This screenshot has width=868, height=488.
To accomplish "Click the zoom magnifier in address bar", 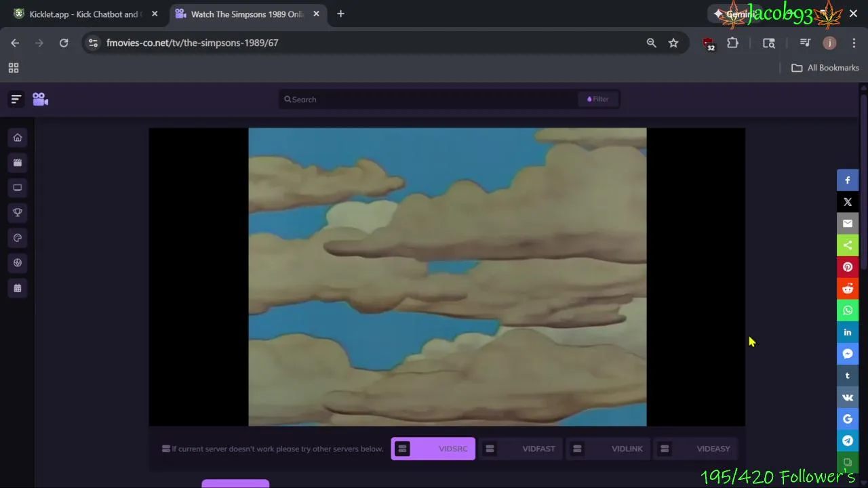I will click(651, 43).
